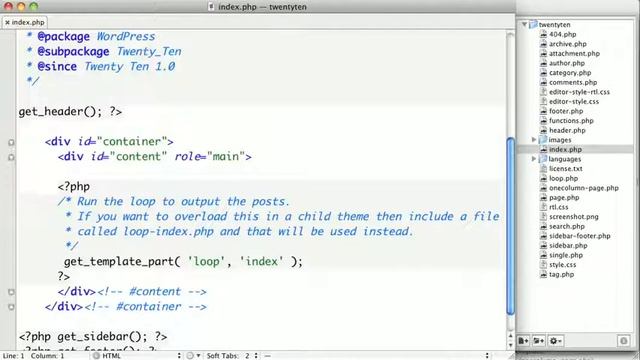Expand the languages folder
Image resolution: width=640 pixels, height=360 pixels.
(534, 159)
